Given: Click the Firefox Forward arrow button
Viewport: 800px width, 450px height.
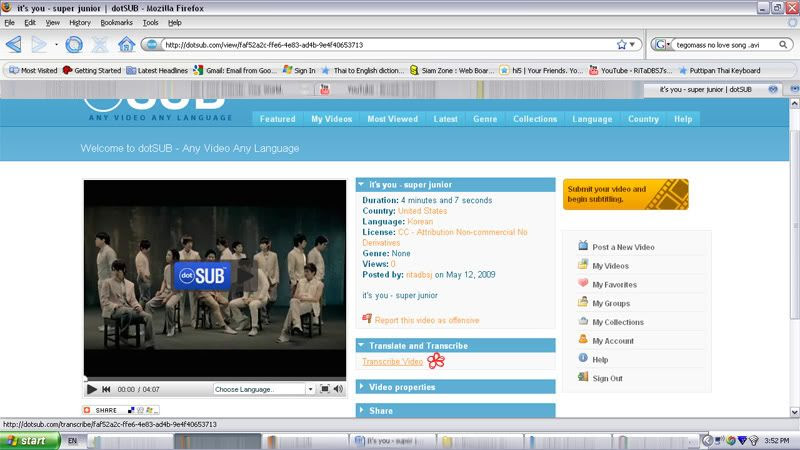Looking at the screenshot, I should pyautogui.click(x=39, y=44).
